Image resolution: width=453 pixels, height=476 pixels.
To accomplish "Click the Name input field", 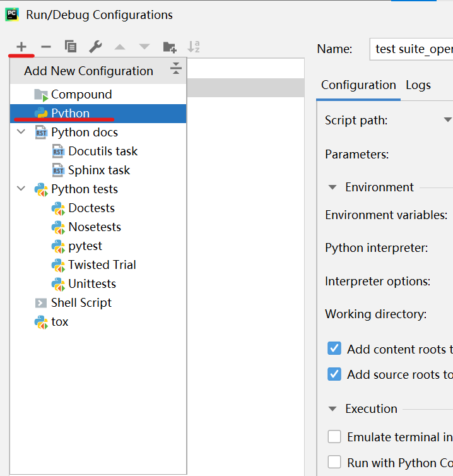I will point(410,49).
